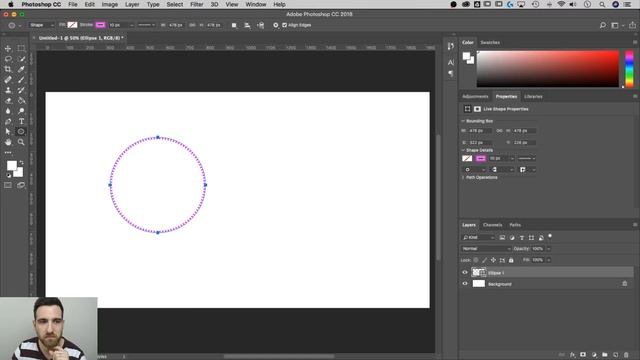Select the Move tool
The width and height of the screenshot is (640, 360).
[x=8, y=48]
